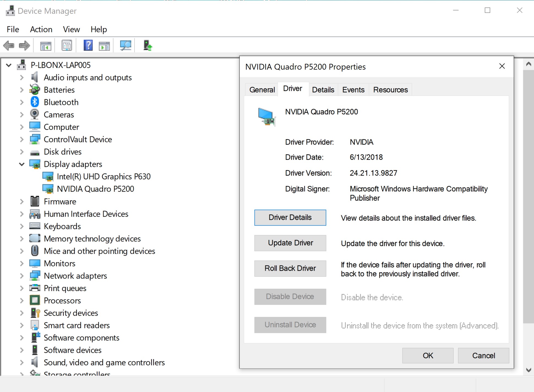Click the Add drivers toolbar icon
Screen dimensions: 534x392
coord(148,45)
